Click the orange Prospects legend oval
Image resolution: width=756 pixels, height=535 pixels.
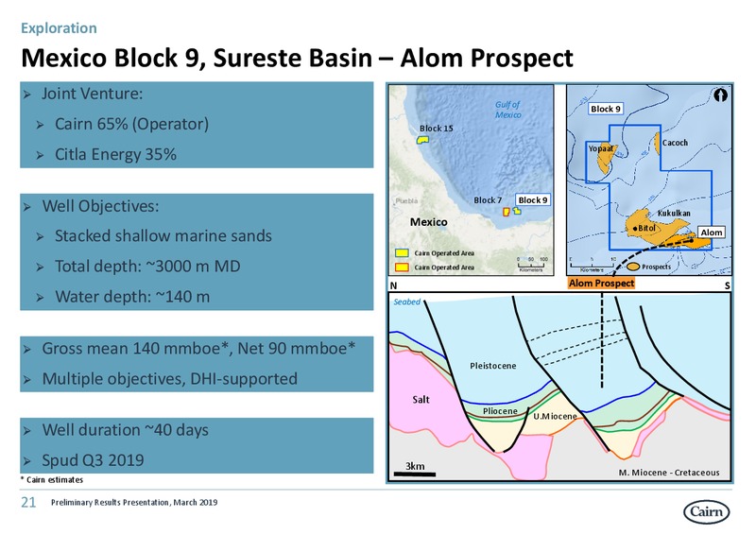coord(633,267)
